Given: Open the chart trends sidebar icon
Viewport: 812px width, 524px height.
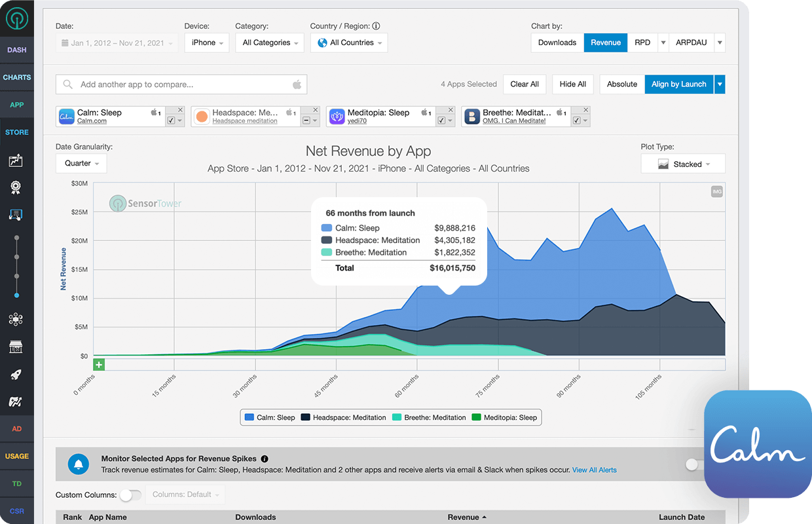Looking at the screenshot, I should [x=16, y=160].
